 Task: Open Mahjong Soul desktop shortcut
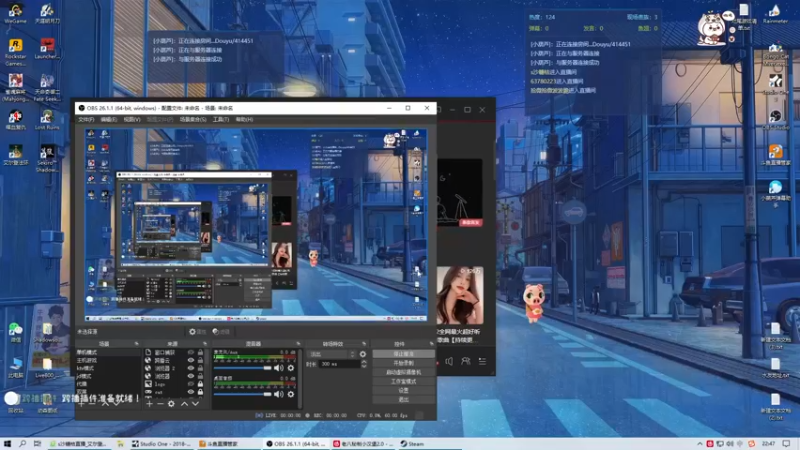(15, 87)
